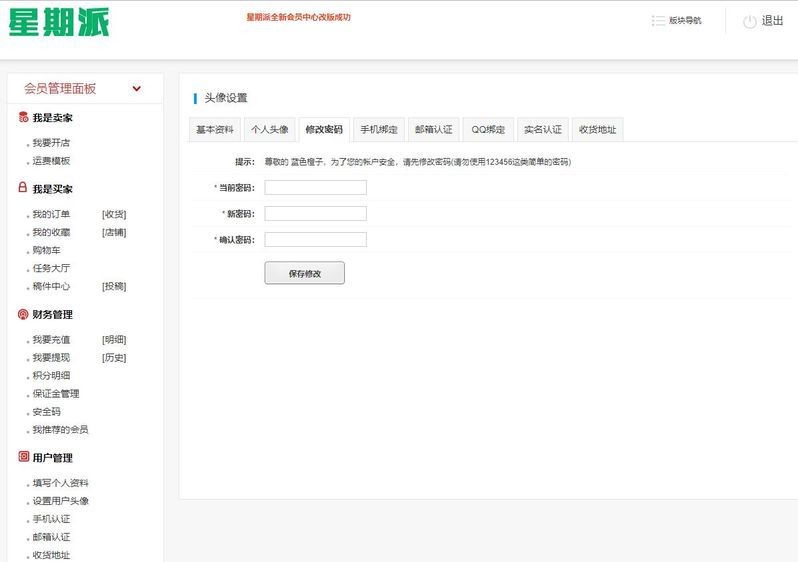Viewport: 798px width, 562px height.
Task: Click the 保存修改 button
Action: (304, 273)
